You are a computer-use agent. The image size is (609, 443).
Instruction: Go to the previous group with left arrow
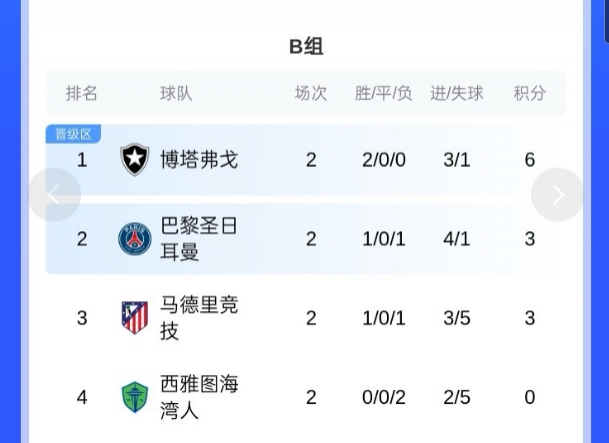coord(55,195)
